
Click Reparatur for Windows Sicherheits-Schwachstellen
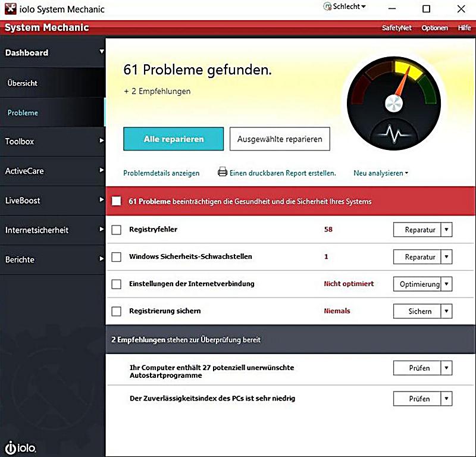coord(417,257)
